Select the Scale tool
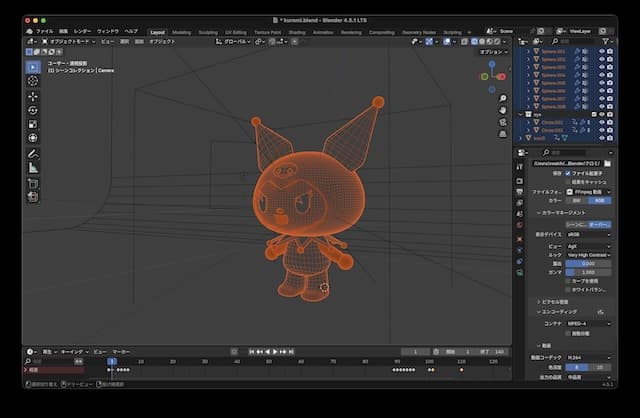Image resolution: width=640 pixels, height=418 pixels. [33, 124]
